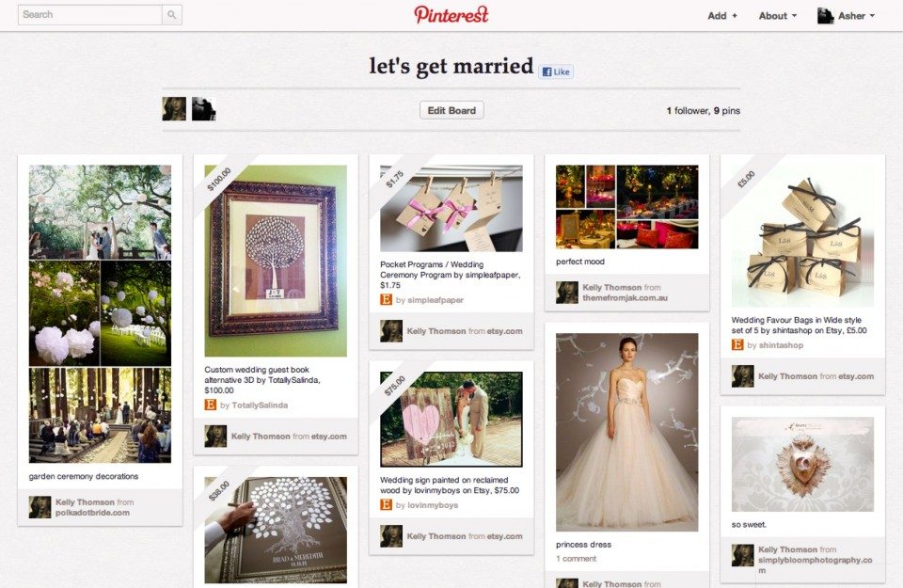Viewport: 903px width, 588px height.
Task: Click Kelly's avatar on garden ceremony decorations pin
Action: tap(40, 507)
